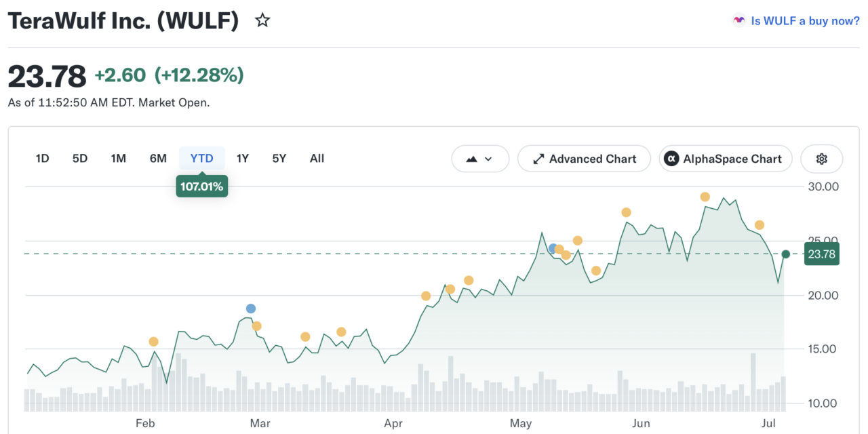The height and width of the screenshot is (434, 868).
Task: Show the 1Y chart range
Action: [243, 159]
